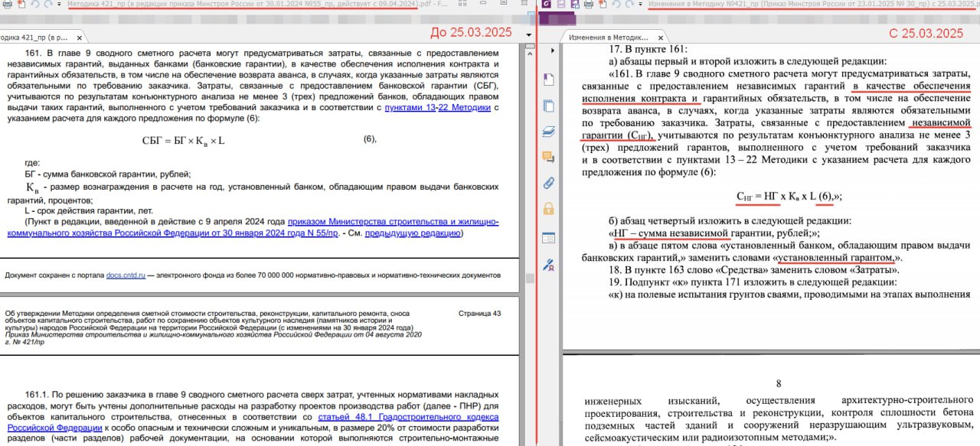
Task: Open the link '22 Методики' in paragraph 161
Action: coord(464,108)
